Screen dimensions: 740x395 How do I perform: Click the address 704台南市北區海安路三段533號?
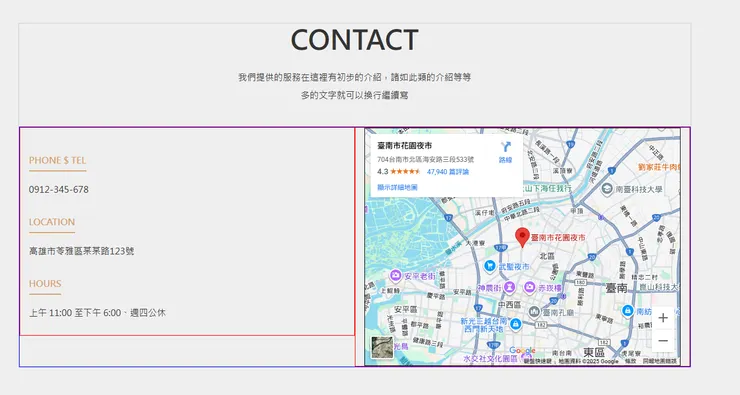click(426, 160)
